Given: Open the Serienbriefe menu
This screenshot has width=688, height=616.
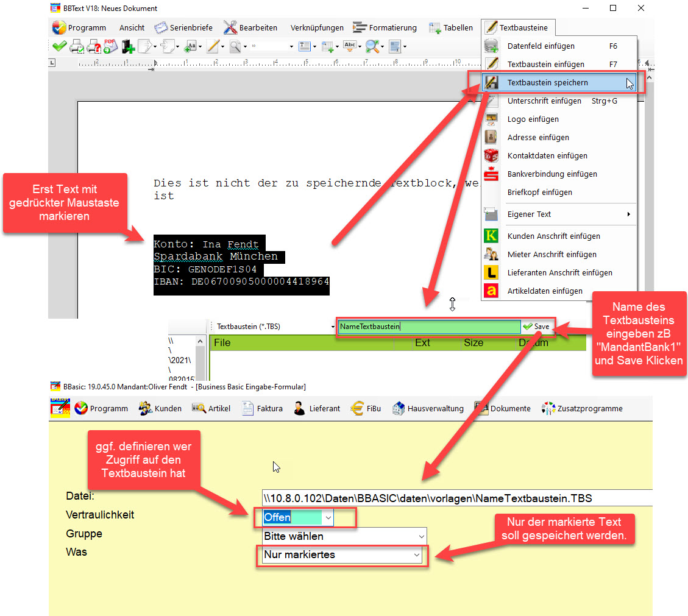Looking at the screenshot, I should (183, 27).
